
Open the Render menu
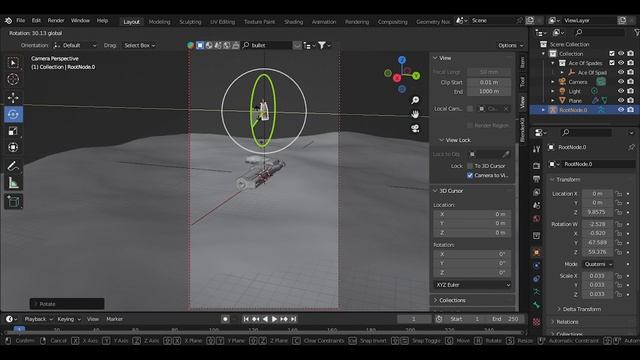click(x=56, y=20)
